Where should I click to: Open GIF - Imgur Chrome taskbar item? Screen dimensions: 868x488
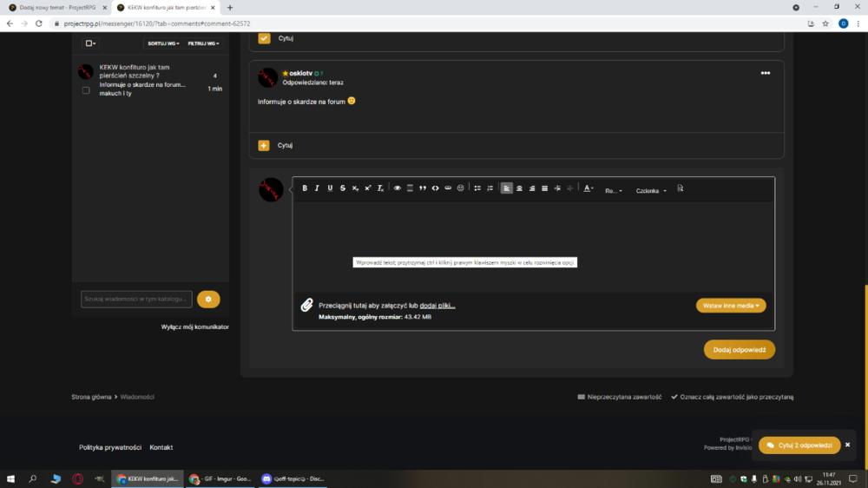coord(220,478)
